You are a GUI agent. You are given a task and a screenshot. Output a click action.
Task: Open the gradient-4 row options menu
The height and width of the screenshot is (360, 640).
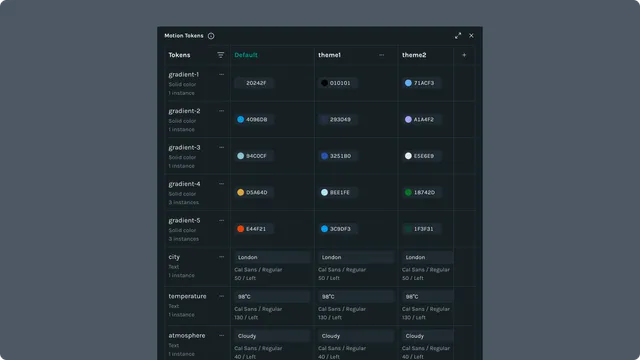click(x=222, y=184)
